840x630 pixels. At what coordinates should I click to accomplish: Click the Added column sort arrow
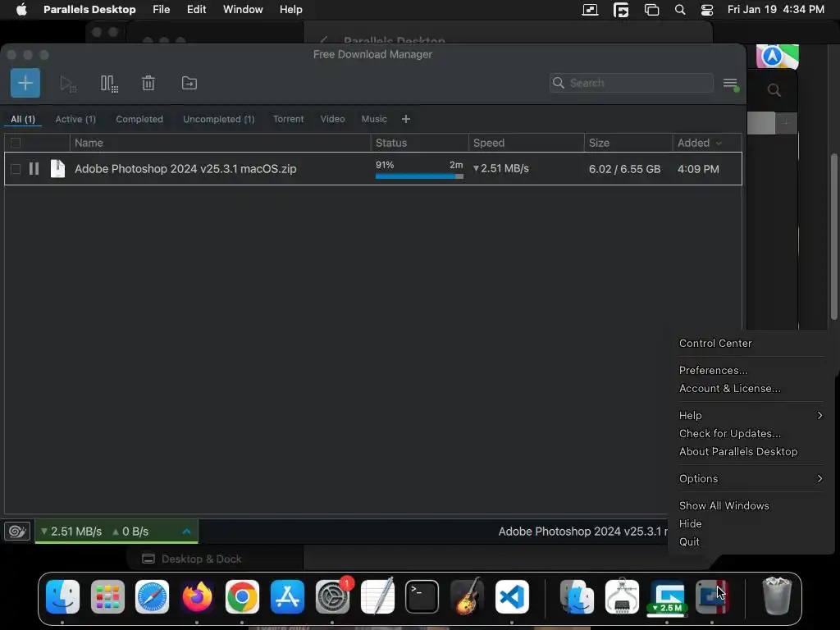tap(719, 143)
